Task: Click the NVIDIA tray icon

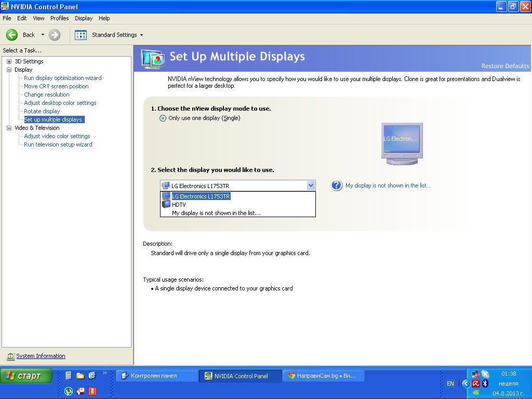Action: (x=476, y=393)
